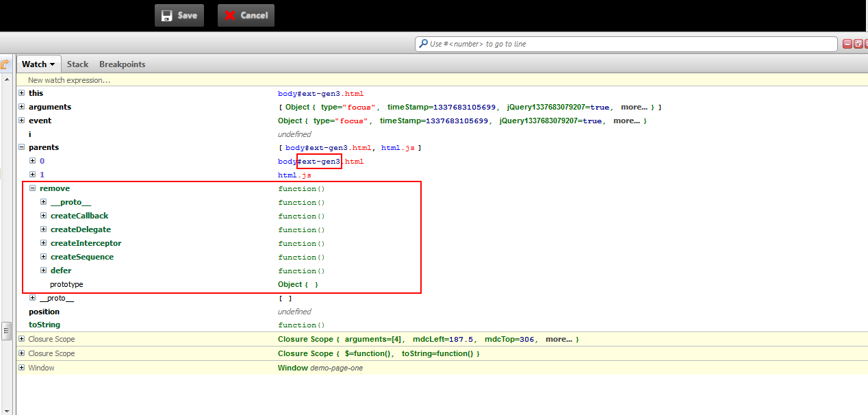Expand the Window scope section
Screen dimensions: 868x415
22,368
